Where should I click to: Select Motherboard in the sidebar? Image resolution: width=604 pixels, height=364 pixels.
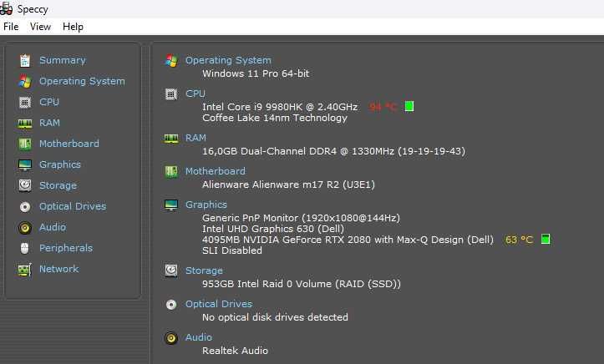point(69,144)
